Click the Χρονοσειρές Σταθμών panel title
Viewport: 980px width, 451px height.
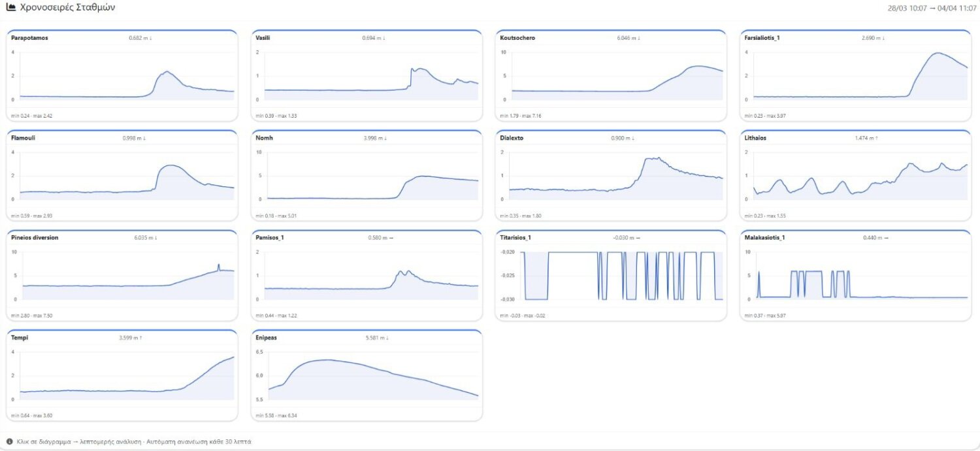pyautogui.click(x=69, y=7)
